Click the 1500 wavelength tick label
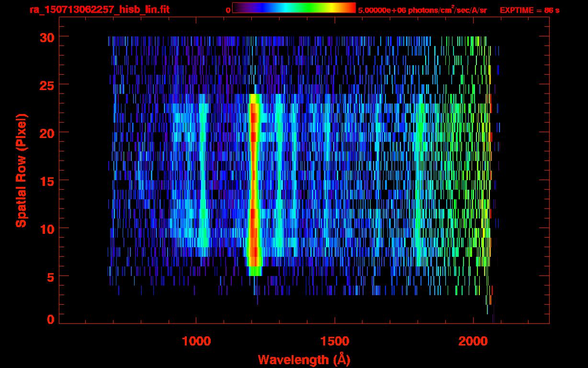Viewport: 588px width, 368px height. tap(335, 341)
